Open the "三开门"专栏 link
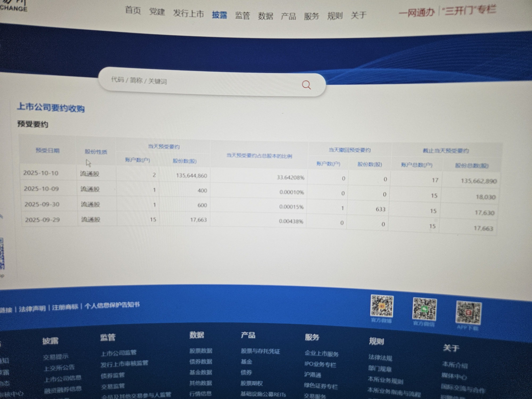This screenshot has width=532, height=399. [x=469, y=10]
